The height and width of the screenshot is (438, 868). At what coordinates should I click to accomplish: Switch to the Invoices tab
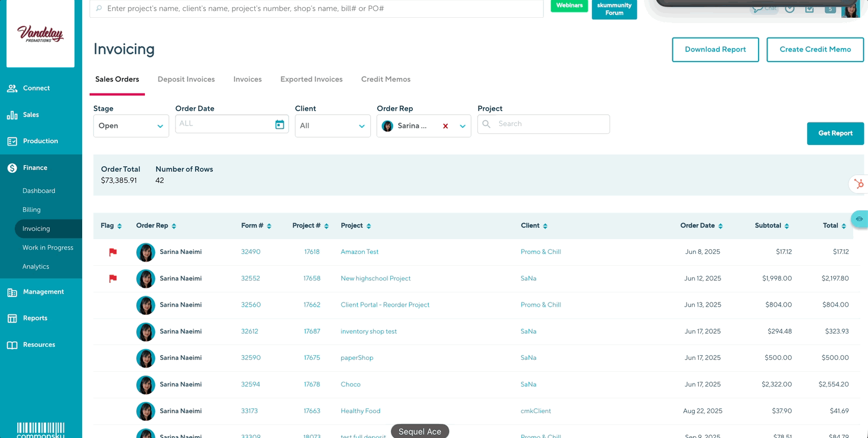coord(247,79)
